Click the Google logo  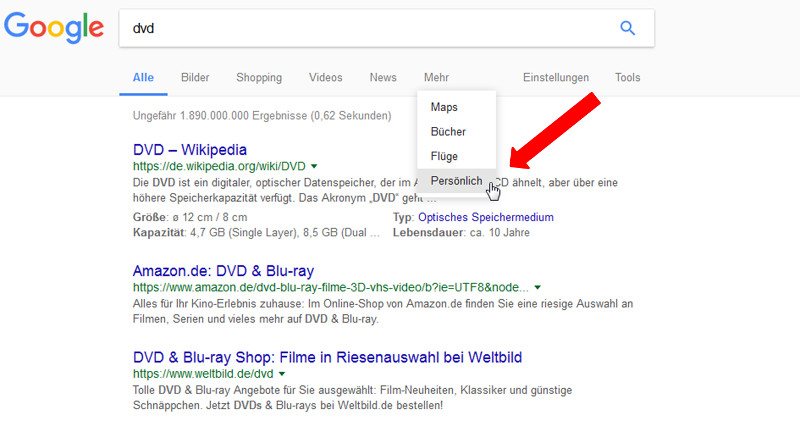coord(54,28)
